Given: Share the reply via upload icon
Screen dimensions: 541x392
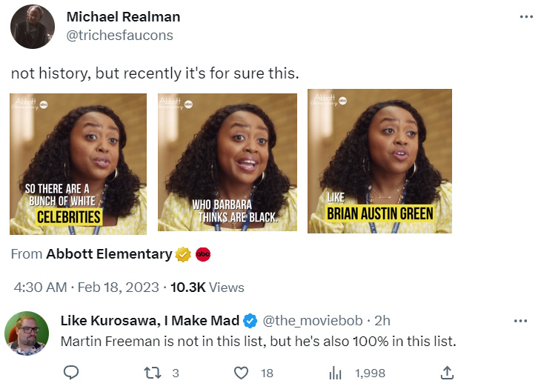Looking at the screenshot, I should click(447, 373).
